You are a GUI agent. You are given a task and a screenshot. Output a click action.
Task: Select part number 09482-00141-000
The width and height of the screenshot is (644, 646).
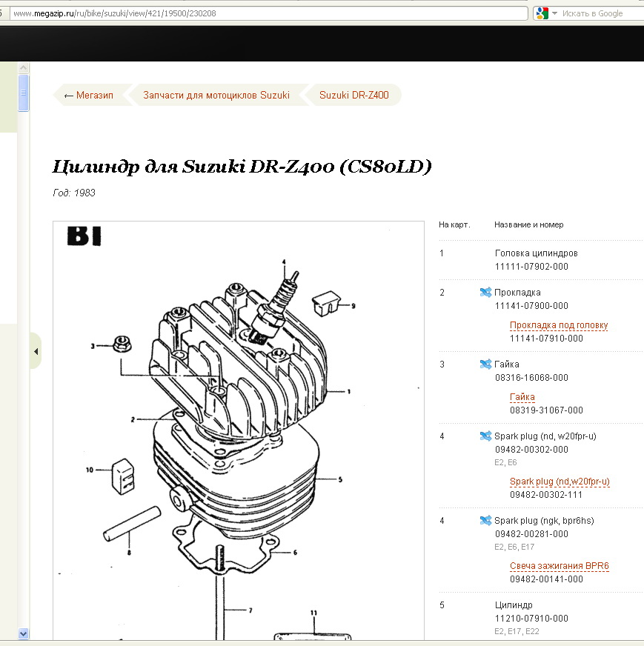[x=546, y=579]
